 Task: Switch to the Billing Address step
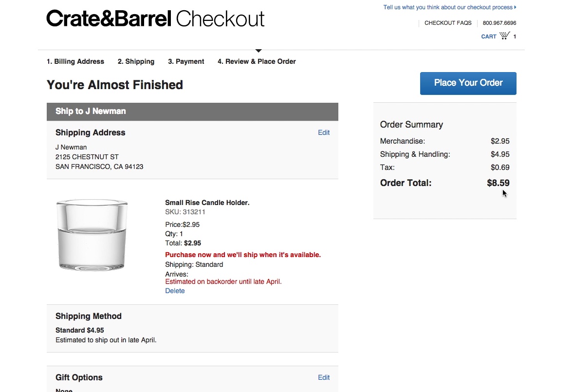click(x=75, y=61)
